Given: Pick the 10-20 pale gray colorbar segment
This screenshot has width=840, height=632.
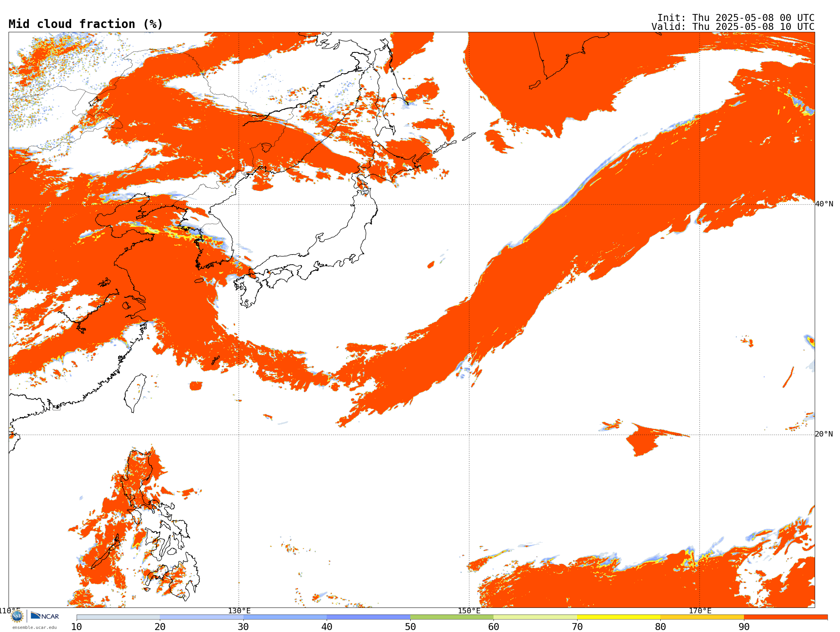Looking at the screenshot, I should (x=118, y=617).
